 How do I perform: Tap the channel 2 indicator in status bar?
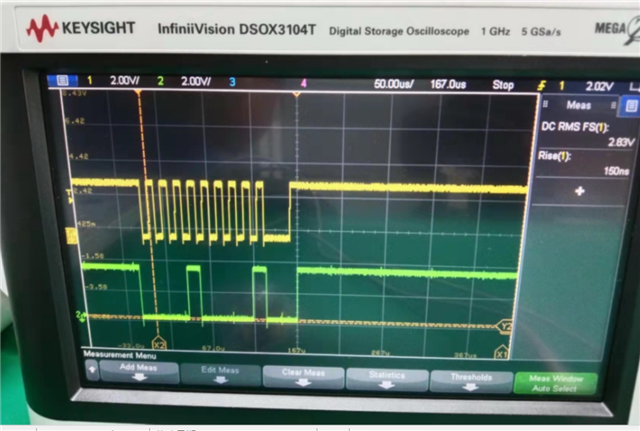pos(160,81)
